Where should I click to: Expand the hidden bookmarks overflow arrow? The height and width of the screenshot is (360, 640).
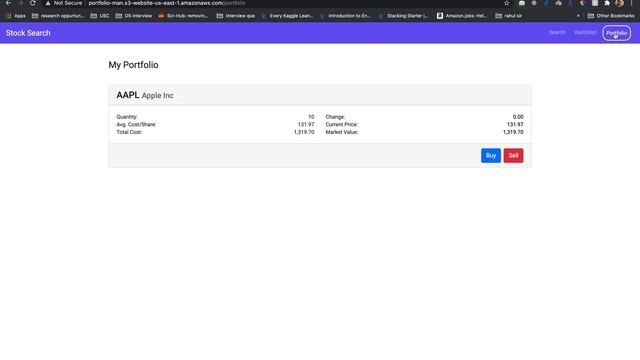[x=578, y=16]
